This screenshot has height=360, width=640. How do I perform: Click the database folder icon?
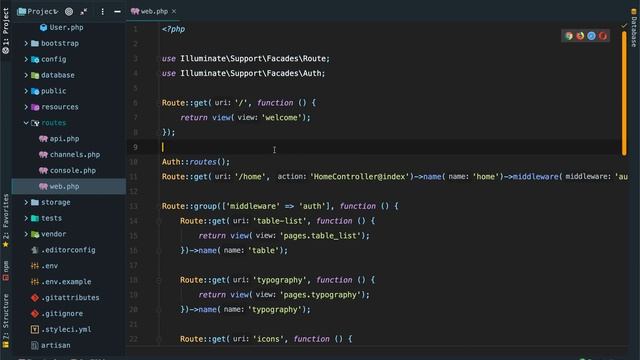click(x=35, y=75)
